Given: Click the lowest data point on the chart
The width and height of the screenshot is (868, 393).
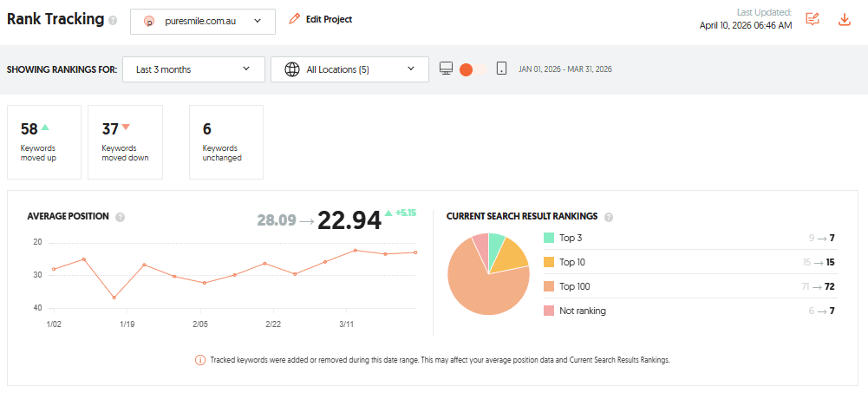Looking at the screenshot, I should point(114,298).
